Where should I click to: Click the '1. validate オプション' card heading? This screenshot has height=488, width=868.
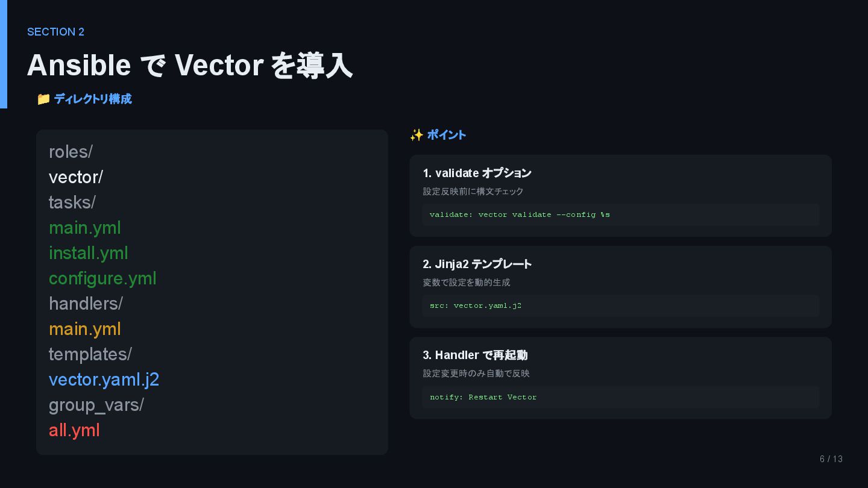477,173
